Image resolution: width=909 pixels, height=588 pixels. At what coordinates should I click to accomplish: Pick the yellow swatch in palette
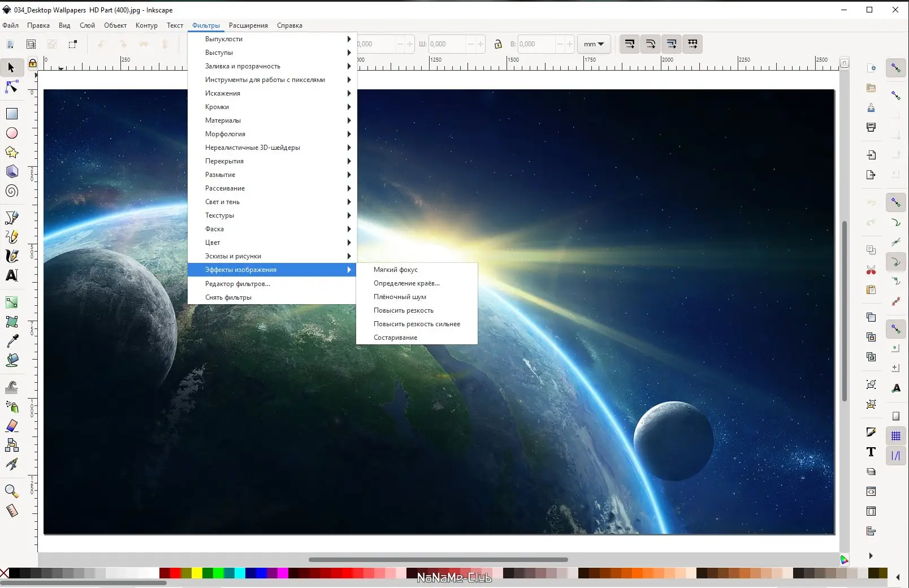click(197, 573)
